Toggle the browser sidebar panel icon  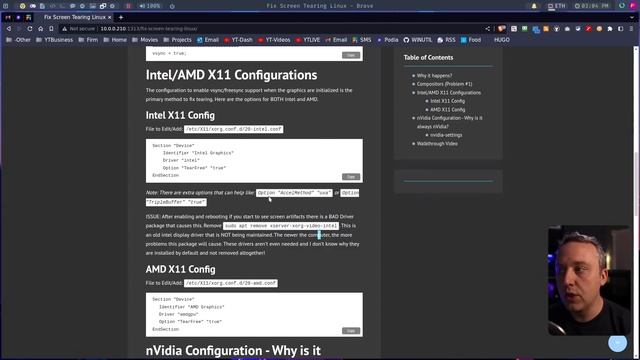click(x=620, y=29)
